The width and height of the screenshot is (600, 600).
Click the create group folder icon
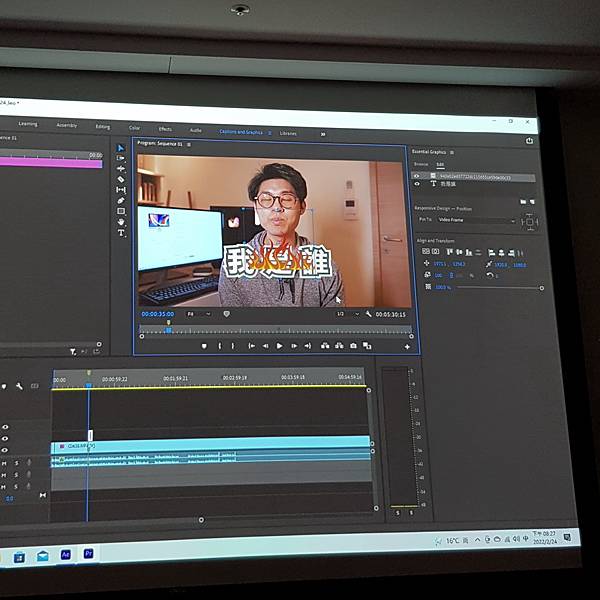click(523, 202)
